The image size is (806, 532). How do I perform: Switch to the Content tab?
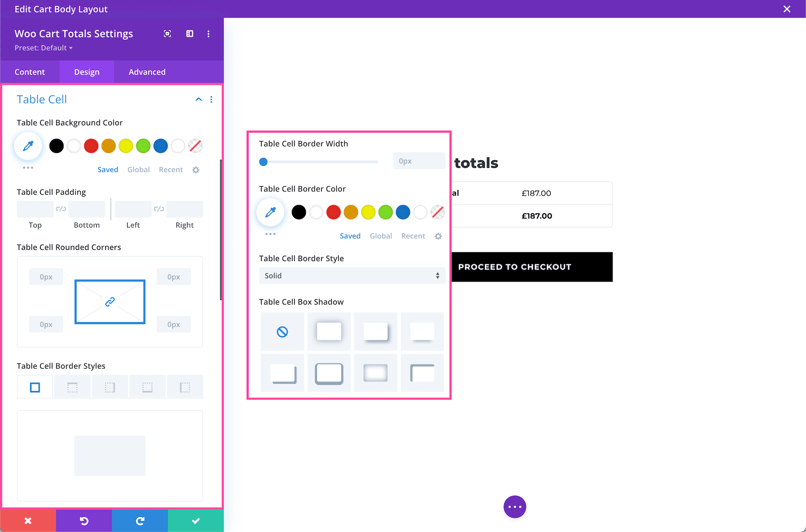(x=30, y=72)
